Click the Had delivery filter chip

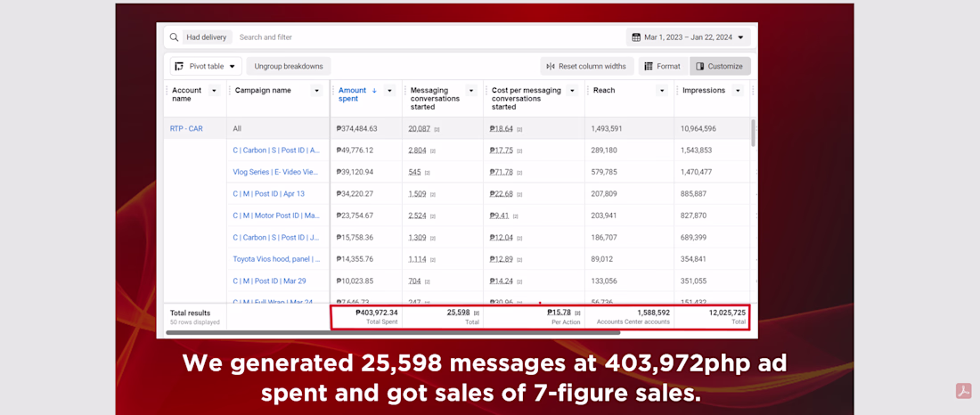point(207,37)
